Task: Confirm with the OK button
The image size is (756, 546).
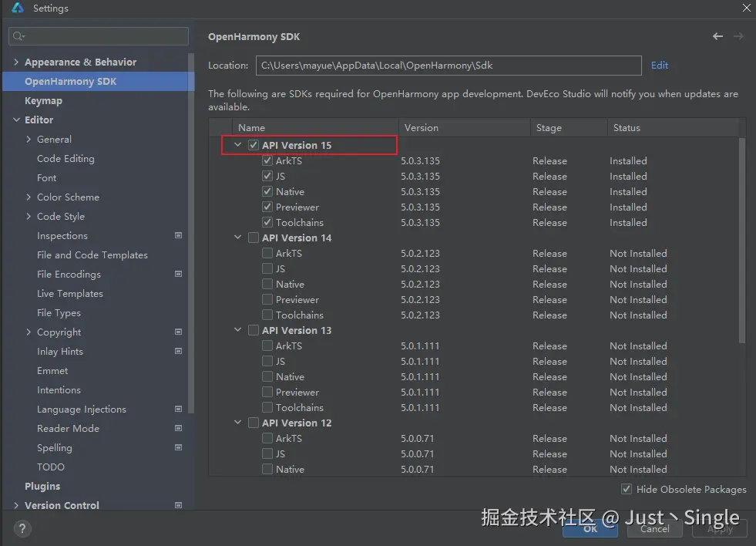Action: point(590,528)
